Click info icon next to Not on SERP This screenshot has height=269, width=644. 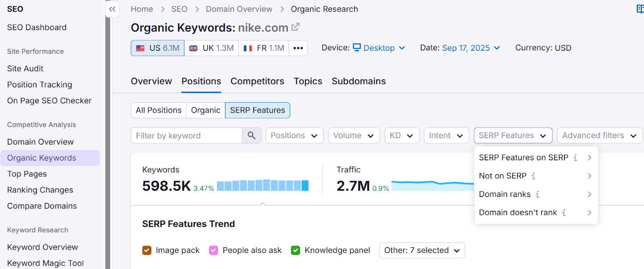click(533, 176)
